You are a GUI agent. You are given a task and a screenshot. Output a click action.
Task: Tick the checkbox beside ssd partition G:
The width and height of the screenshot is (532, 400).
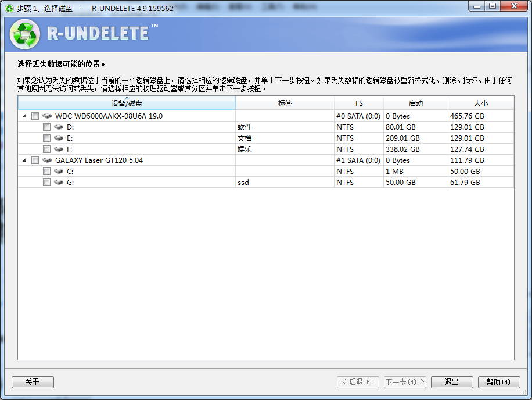coord(46,182)
